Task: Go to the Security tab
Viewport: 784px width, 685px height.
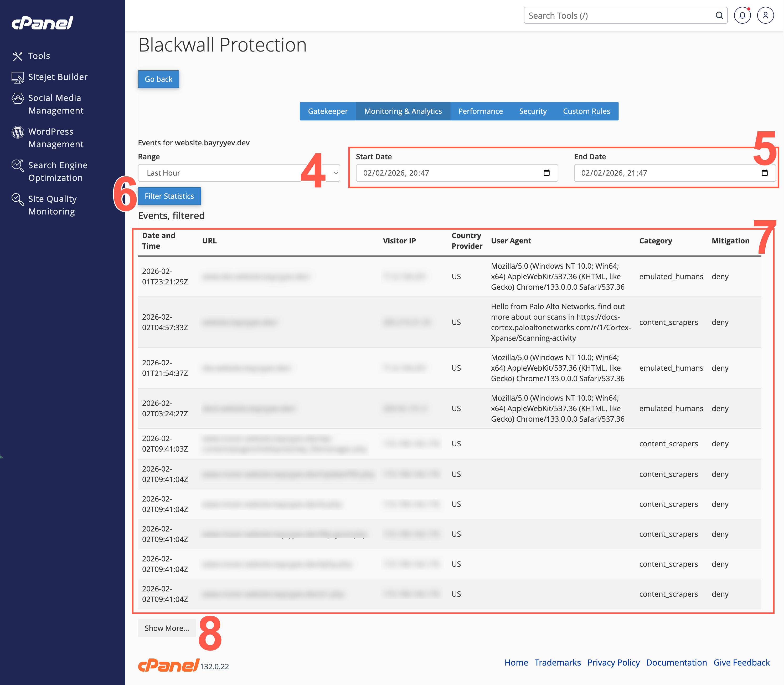Action: click(533, 111)
